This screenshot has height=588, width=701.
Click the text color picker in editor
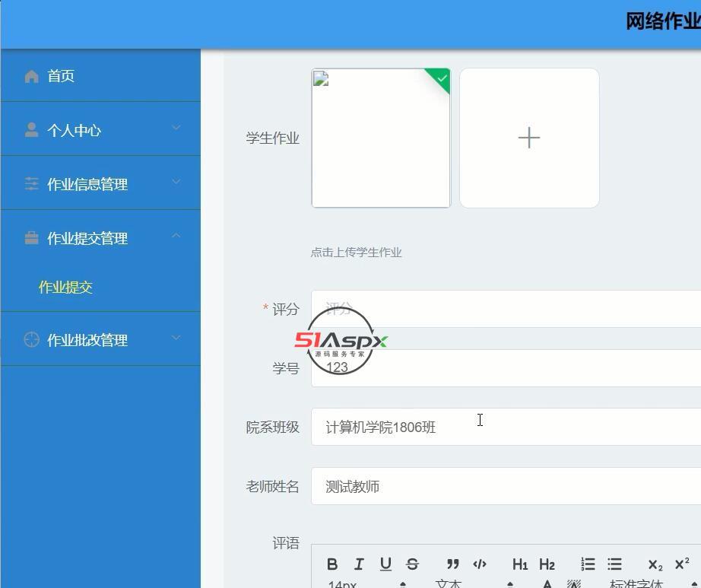coord(547,583)
